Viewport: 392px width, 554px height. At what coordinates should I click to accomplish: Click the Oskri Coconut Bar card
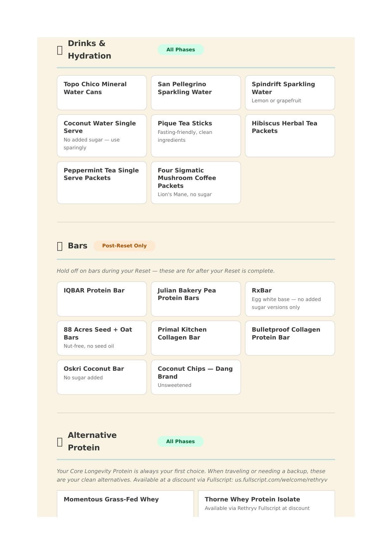tap(102, 377)
